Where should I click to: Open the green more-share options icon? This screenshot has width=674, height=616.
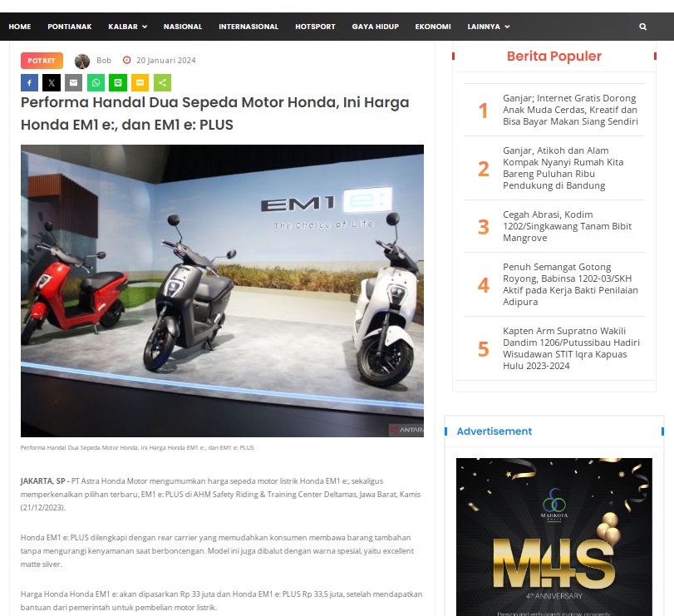pos(163,82)
